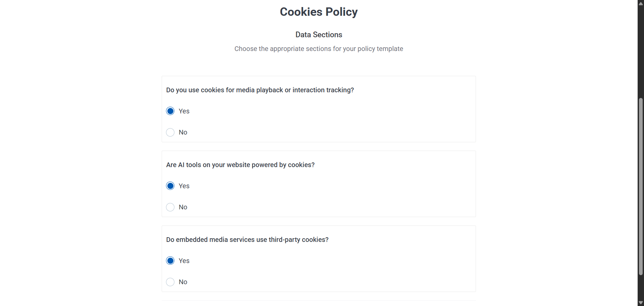This screenshot has width=644, height=306.
Task: Click the 'Yes' label text under AI tools question
Action: (184, 186)
